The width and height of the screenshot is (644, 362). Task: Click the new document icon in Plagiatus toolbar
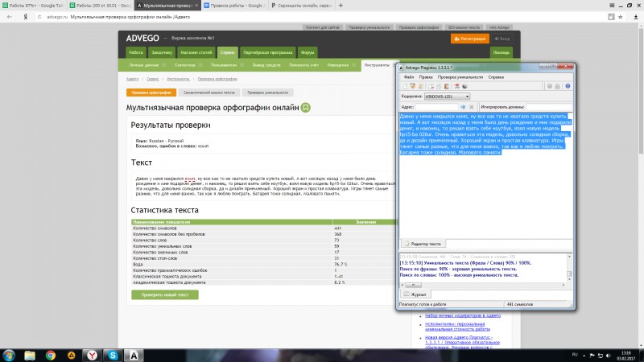click(405, 86)
